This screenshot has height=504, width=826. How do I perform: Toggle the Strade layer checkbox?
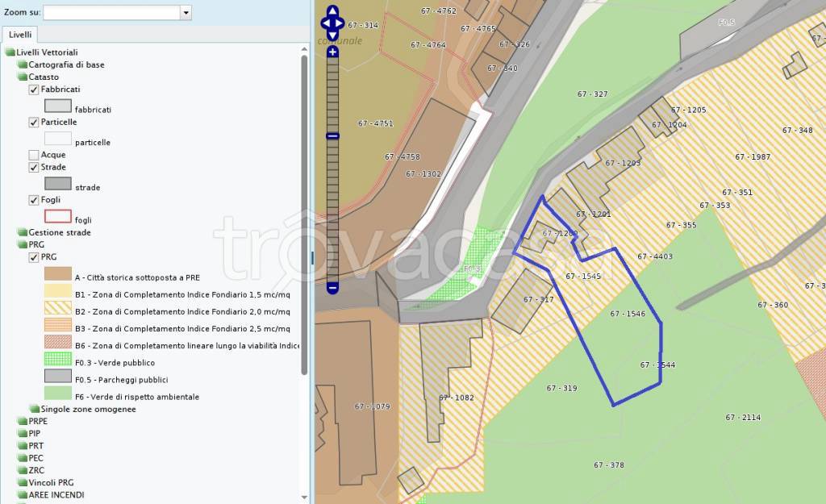point(34,167)
